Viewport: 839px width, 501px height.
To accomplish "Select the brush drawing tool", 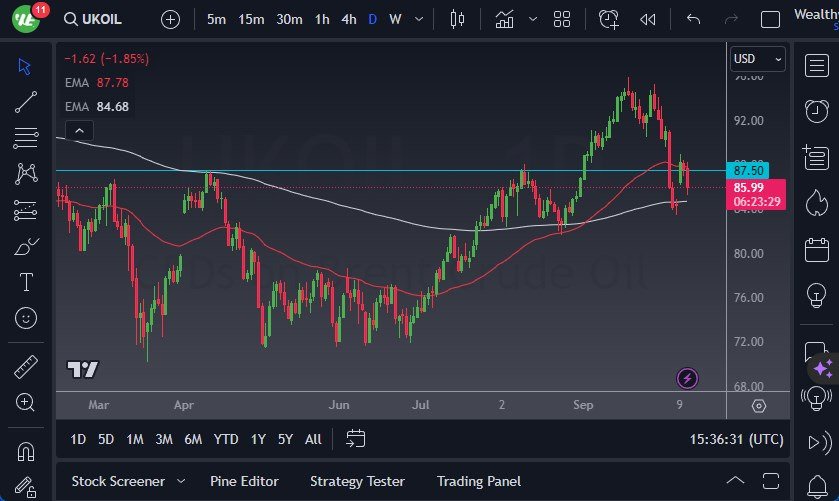I will [x=27, y=247].
